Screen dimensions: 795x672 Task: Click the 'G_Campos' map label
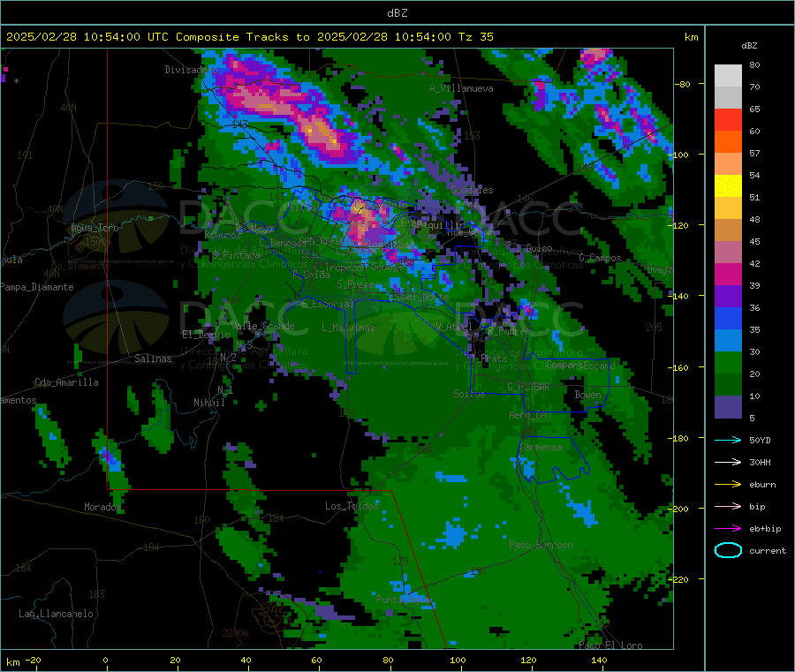(600, 258)
